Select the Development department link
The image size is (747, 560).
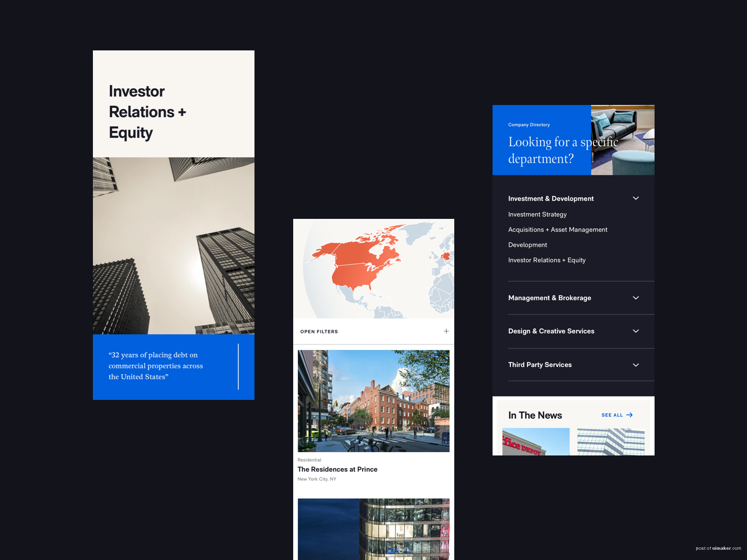tap(528, 245)
